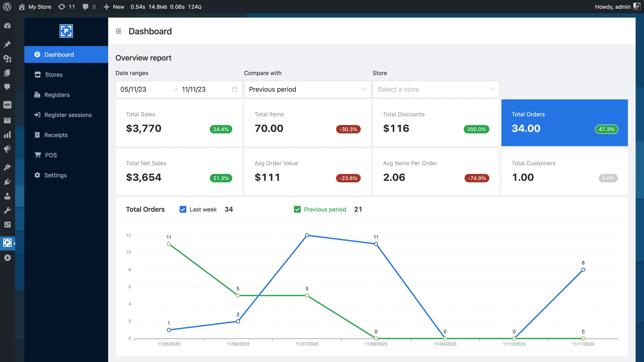This screenshot has width=644, height=362.
Task: Open the Select a store dropdown
Action: (x=436, y=89)
